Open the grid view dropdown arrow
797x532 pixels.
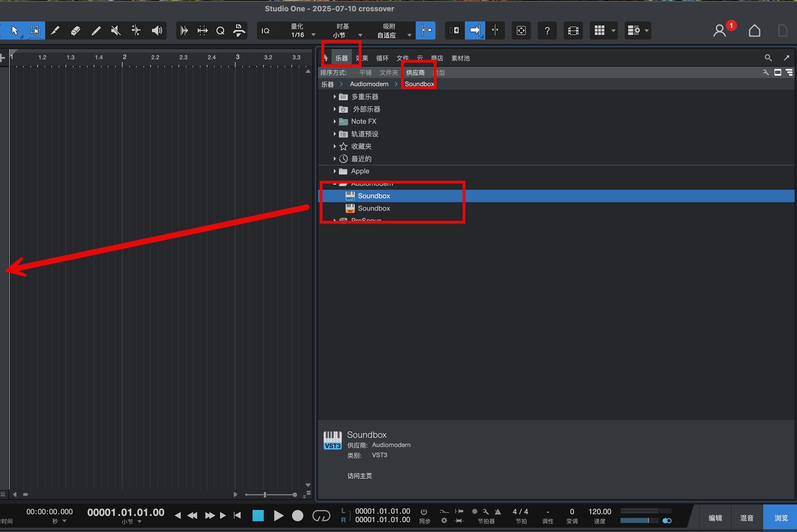coord(613,31)
